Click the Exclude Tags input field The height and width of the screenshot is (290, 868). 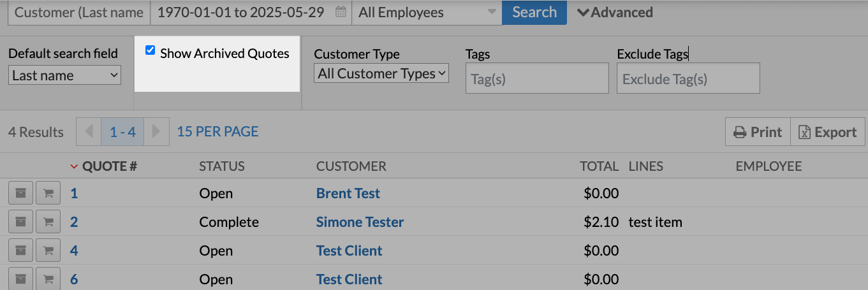pyautogui.click(x=688, y=79)
